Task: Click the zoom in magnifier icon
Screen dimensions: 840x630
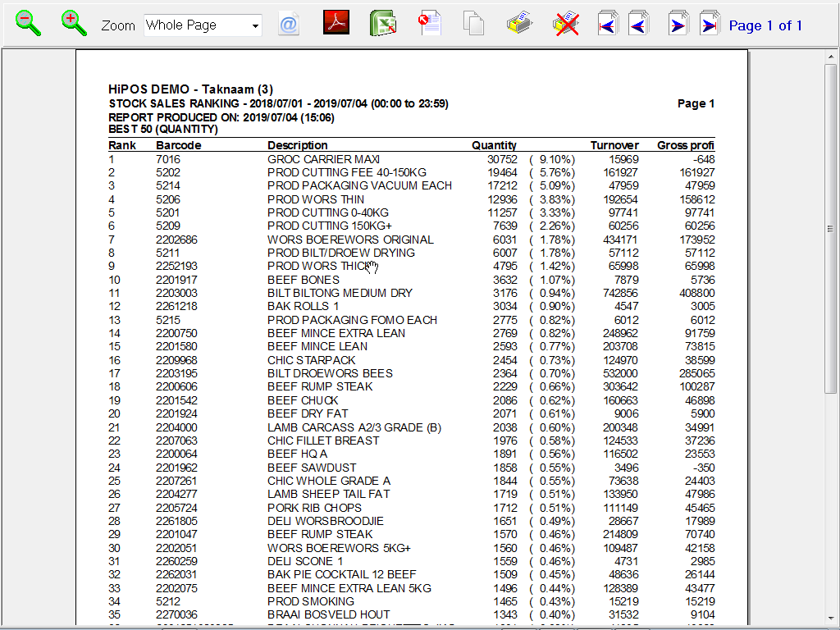Action: tap(74, 24)
